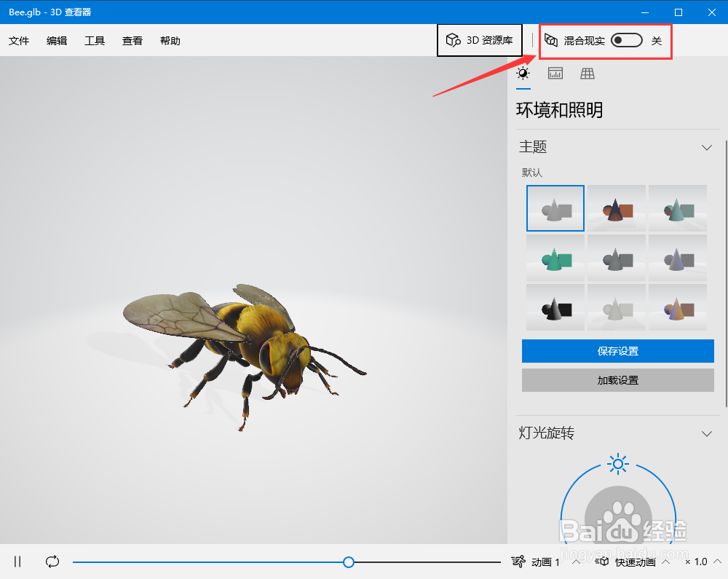Open the 工具 menu
Image resolution: width=728 pixels, height=579 pixels.
click(x=95, y=41)
